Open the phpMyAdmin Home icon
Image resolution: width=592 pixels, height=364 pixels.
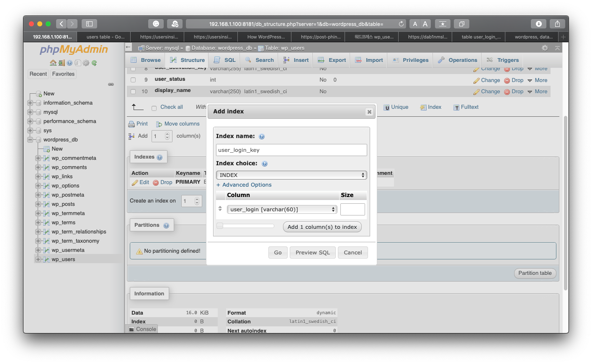pyautogui.click(x=53, y=63)
